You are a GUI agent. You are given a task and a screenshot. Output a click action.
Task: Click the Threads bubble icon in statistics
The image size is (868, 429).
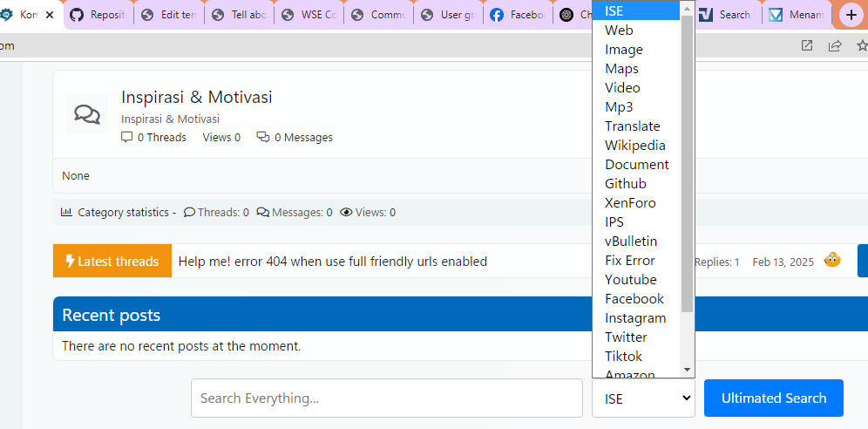point(189,212)
